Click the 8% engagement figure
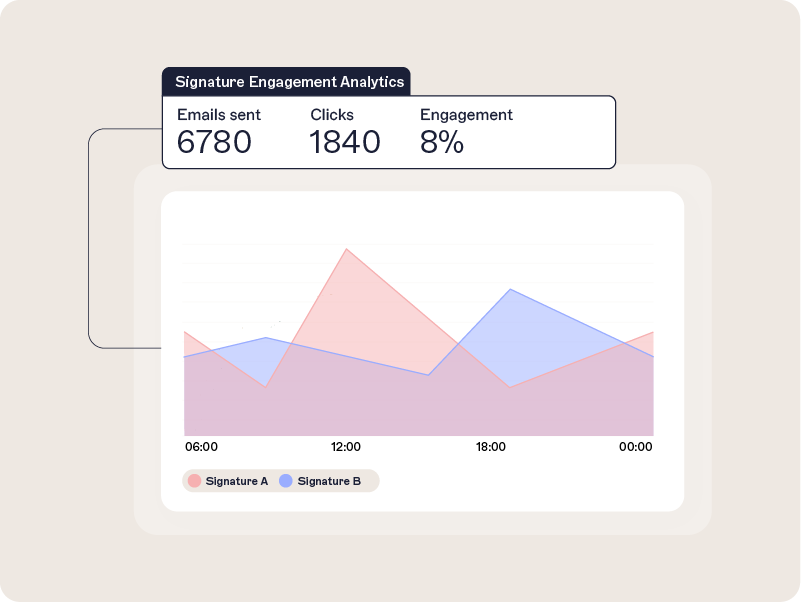Image resolution: width=801 pixels, height=602 pixels. pyautogui.click(x=441, y=143)
